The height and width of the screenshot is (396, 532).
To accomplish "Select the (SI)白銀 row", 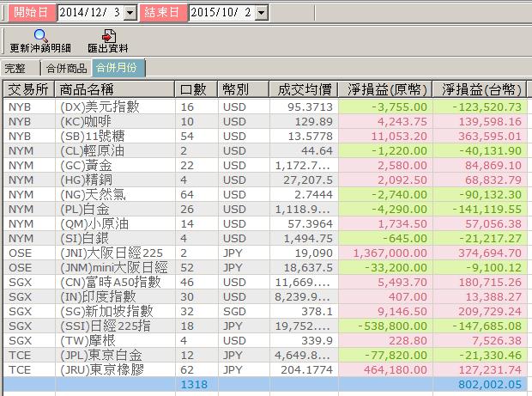I will (265, 239).
